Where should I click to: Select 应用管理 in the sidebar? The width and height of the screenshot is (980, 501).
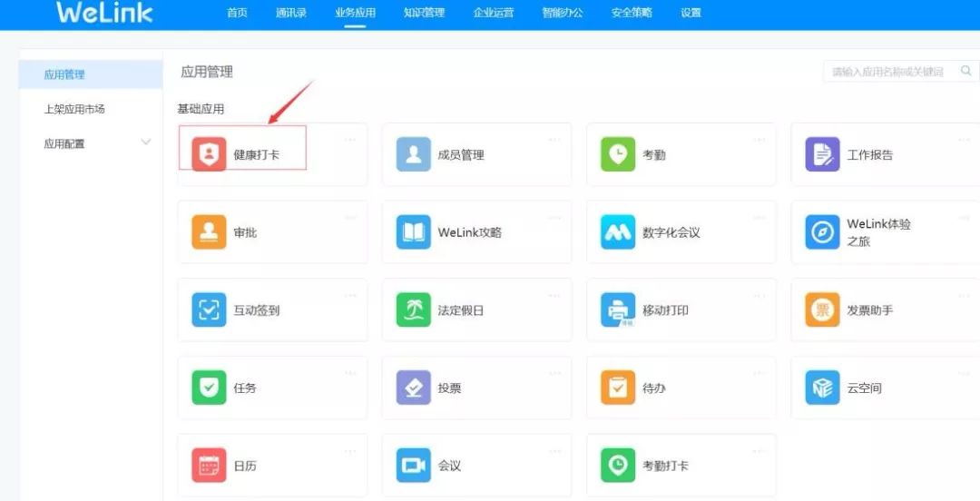[x=91, y=74]
